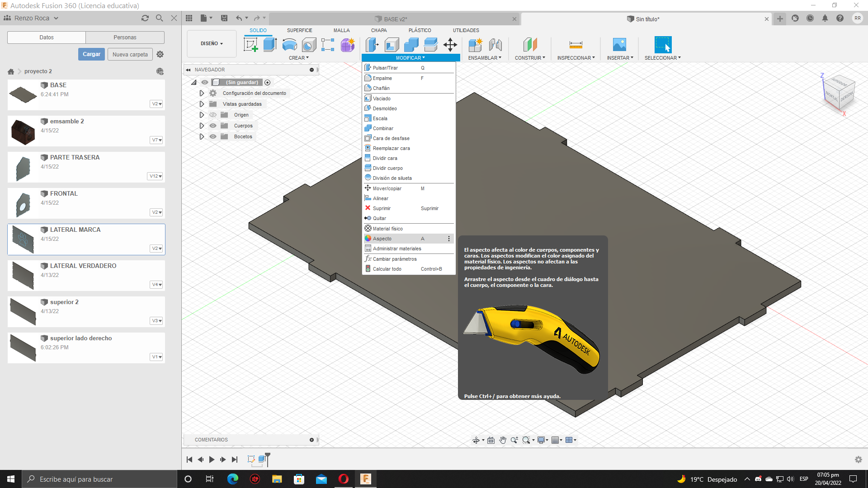This screenshot has height=488, width=868.
Task: Click the search magnifier in data panel
Action: coord(159,18)
